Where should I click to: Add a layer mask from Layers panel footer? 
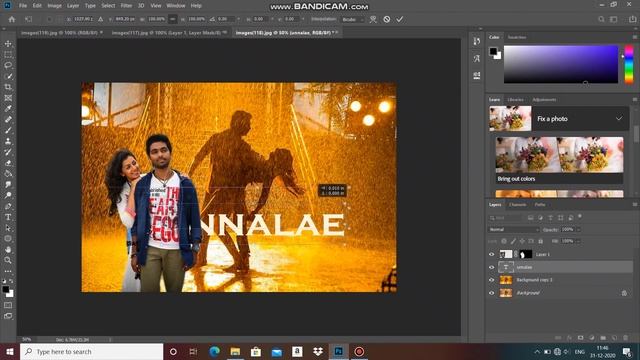(580, 338)
